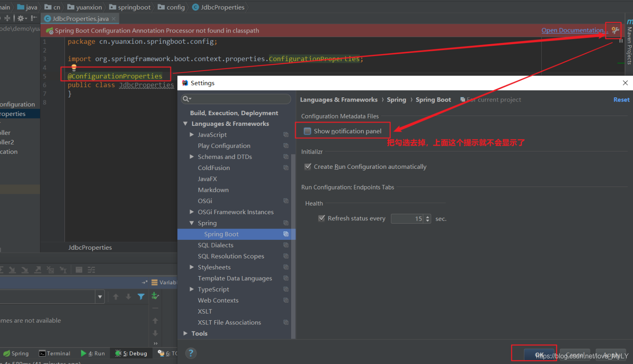This screenshot has width=633, height=364.
Task: Click the project view gear settings icon
Action: (x=21, y=18)
